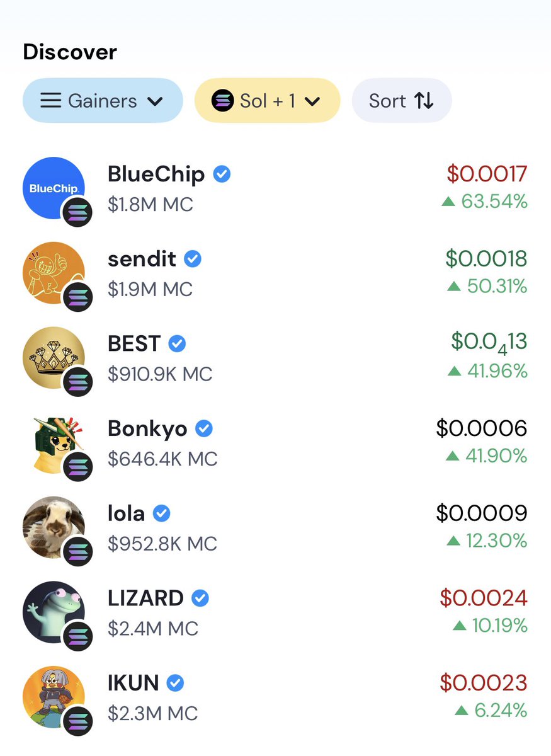Tap the lola rabbit photo icon
Image resolution: width=551 pixels, height=756 pixels.
(54, 527)
